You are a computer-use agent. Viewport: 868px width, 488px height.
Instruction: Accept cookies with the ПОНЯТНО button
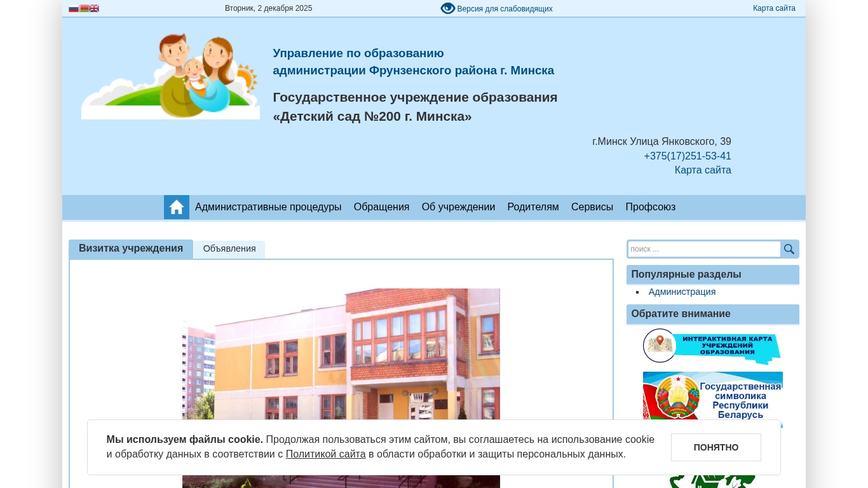[716, 447]
